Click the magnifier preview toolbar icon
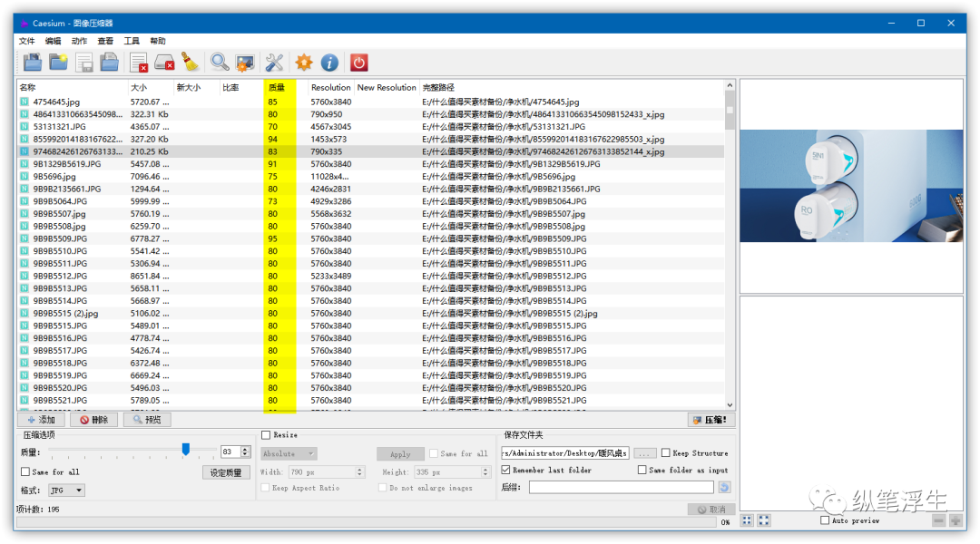This screenshot has width=980, height=544. 220,63
